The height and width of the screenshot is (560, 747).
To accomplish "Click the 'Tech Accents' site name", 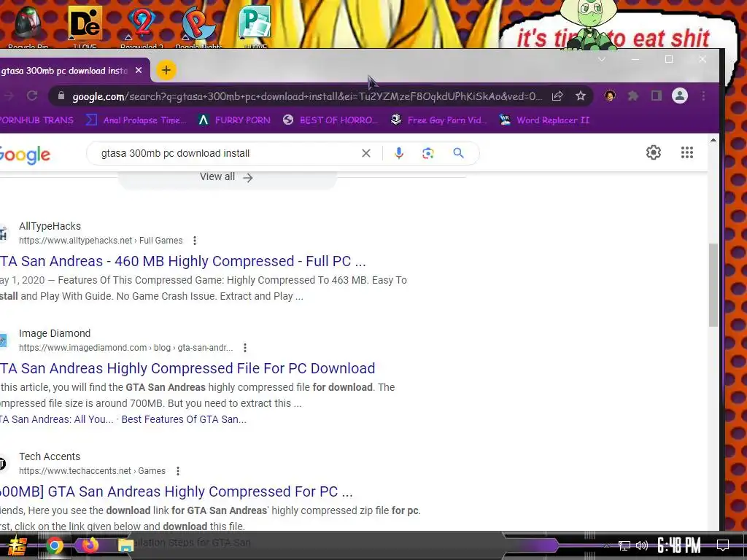I will click(x=50, y=456).
